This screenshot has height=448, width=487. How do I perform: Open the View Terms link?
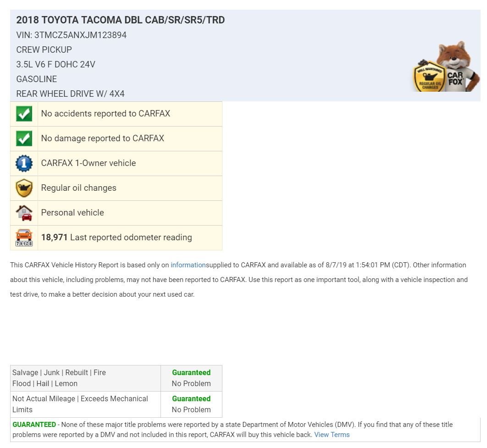332,435
